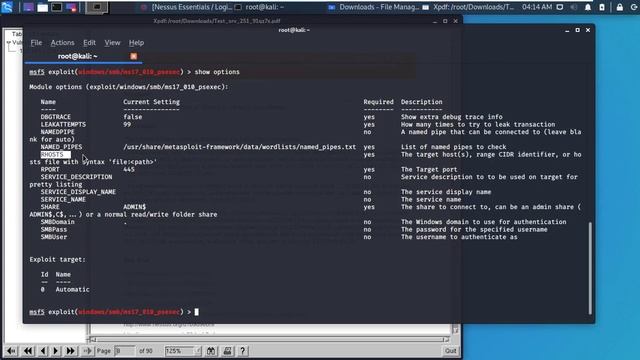The width and height of the screenshot is (640, 360).
Task: Click the terminal window vertical scrollbar
Action: point(590,268)
